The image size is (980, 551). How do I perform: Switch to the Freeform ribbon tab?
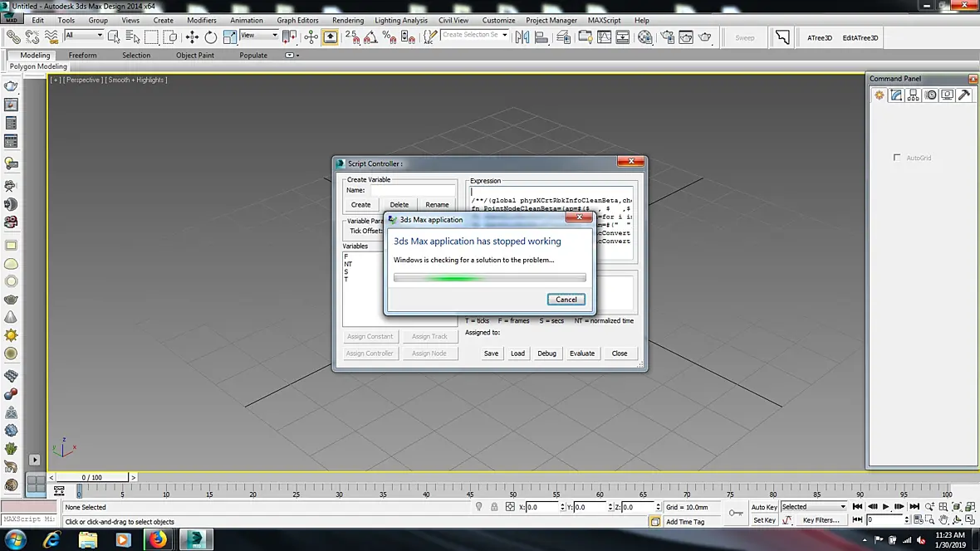(x=82, y=55)
